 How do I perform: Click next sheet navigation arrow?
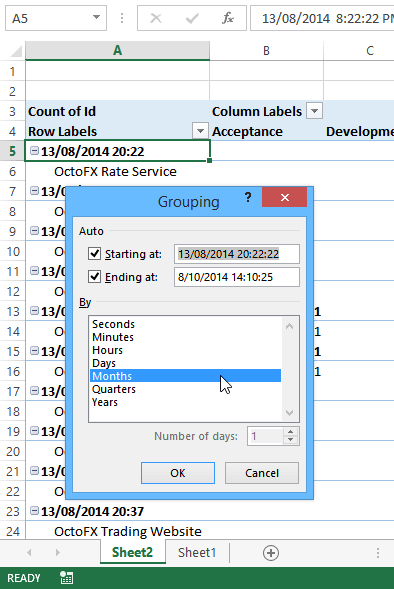tap(57, 553)
